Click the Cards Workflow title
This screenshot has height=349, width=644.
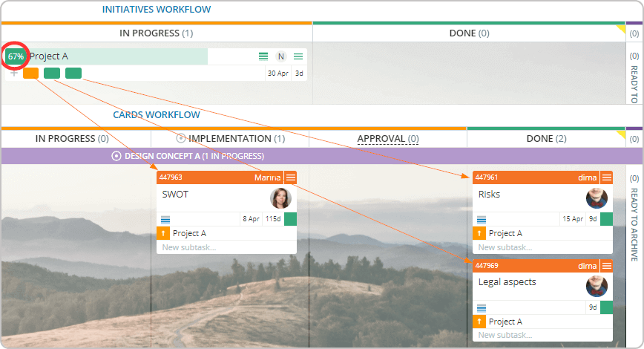[157, 114]
